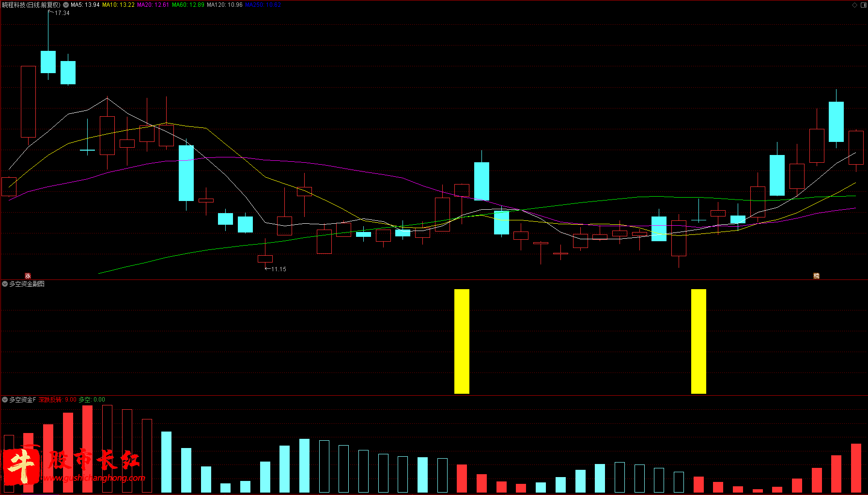This screenshot has height=495, width=868.
Task: Select the 晓程科技(日线,前复权) chart title
Action: point(31,5)
